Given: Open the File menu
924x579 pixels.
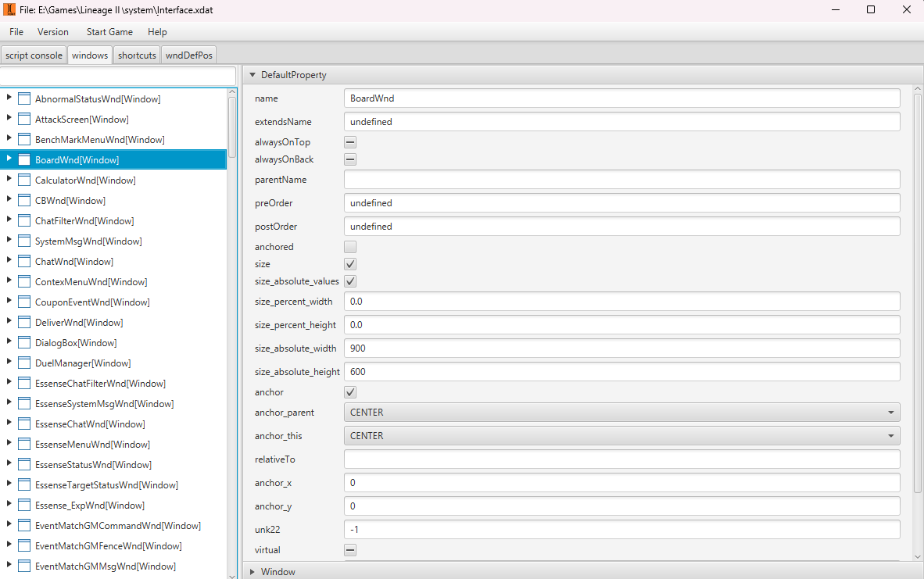Looking at the screenshot, I should [16, 32].
